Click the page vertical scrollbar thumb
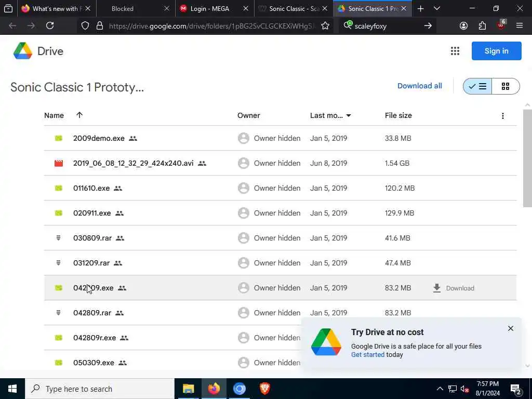532x399 pixels. tap(527, 158)
